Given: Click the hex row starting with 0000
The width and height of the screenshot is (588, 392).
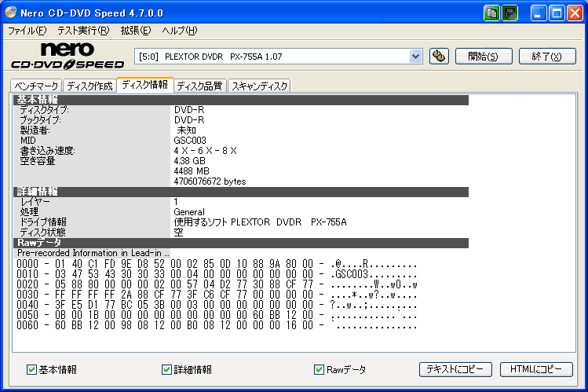Looking at the screenshot, I should [x=217, y=264].
